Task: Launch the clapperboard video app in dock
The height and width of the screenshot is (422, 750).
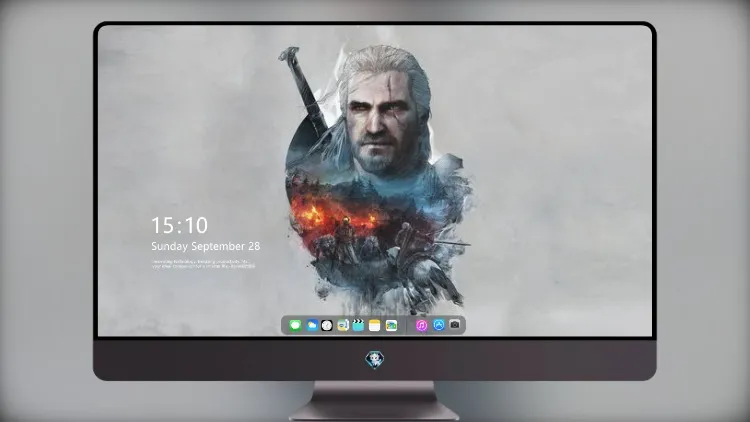Action: pos(358,325)
